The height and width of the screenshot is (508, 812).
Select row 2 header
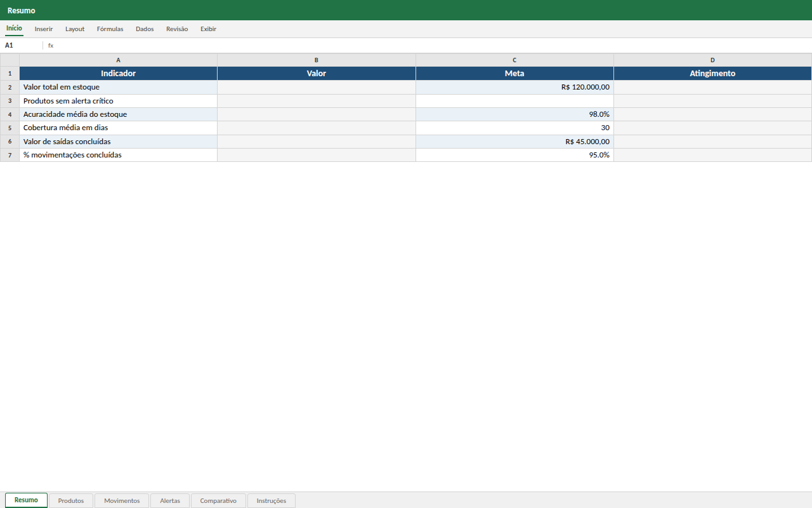pyautogui.click(x=10, y=88)
